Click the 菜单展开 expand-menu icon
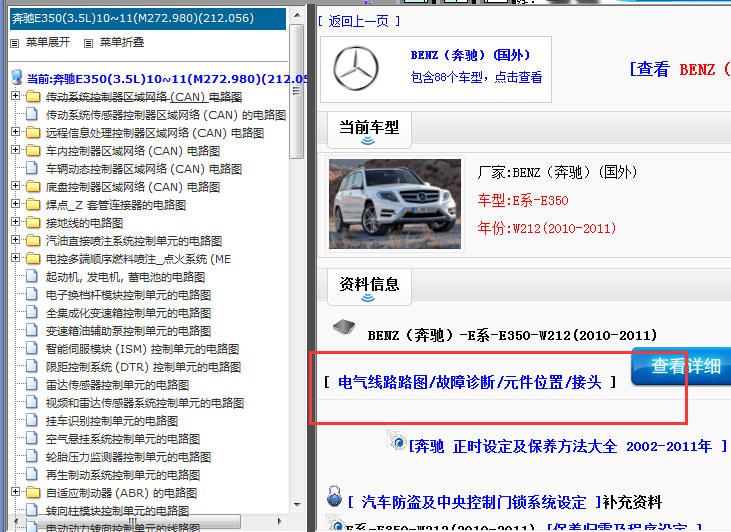731x532 pixels. tap(15, 43)
